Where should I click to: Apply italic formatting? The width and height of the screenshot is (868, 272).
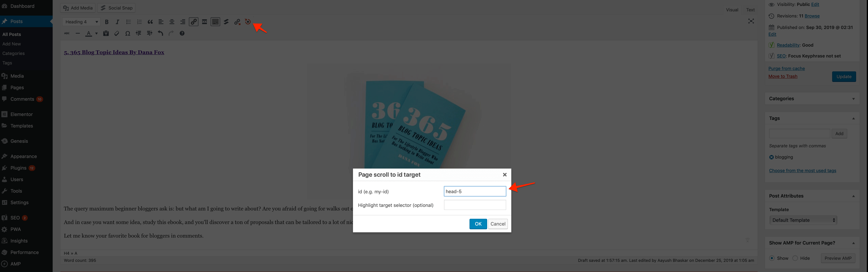coord(117,22)
